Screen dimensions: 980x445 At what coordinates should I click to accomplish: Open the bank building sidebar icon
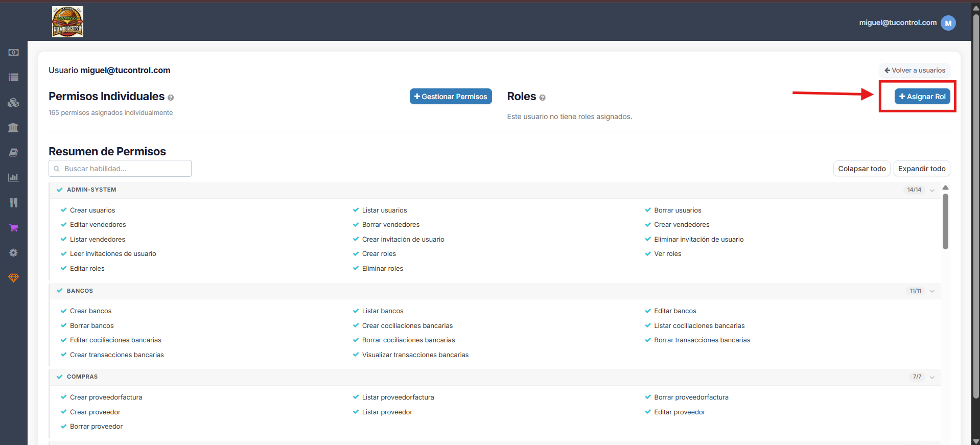click(x=13, y=127)
